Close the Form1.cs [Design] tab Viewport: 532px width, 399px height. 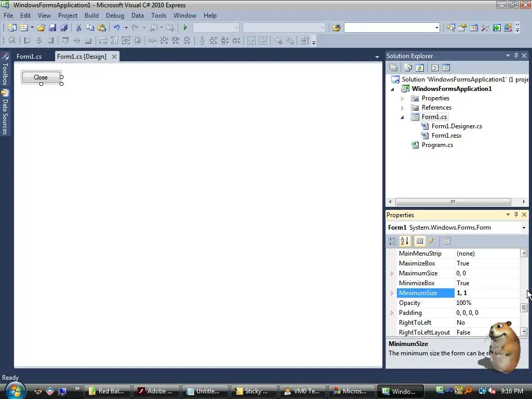click(114, 57)
